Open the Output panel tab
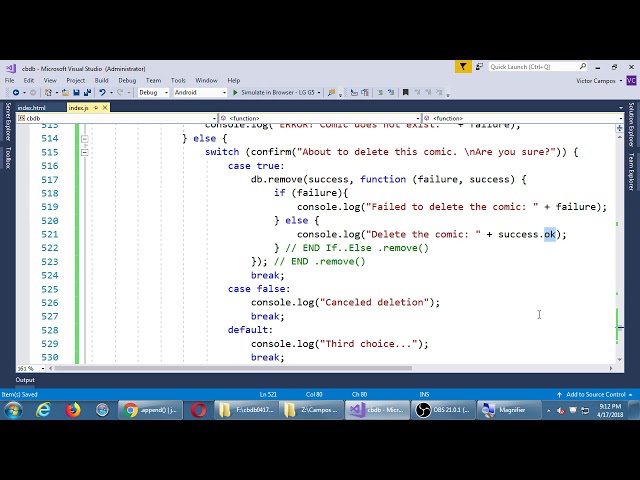Image resolution: width=640 pixels, height=480 pixels. click(x=25, y=380)
